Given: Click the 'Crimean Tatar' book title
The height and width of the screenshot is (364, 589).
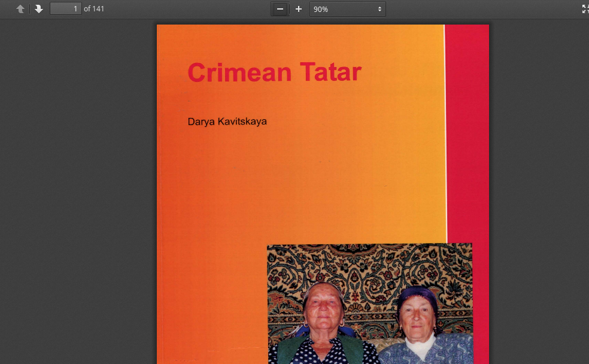Looking at the screenshot, I should (x=275, y=72).
